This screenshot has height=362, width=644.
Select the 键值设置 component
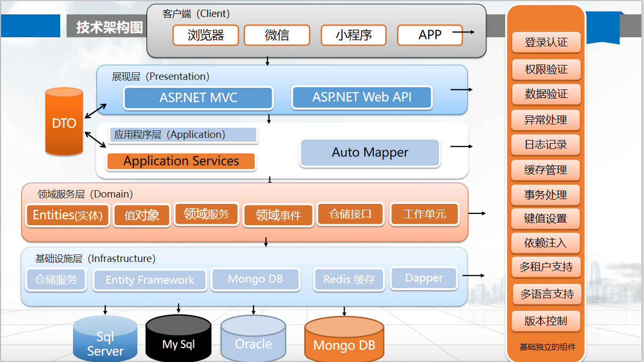(x=546, y=219)
